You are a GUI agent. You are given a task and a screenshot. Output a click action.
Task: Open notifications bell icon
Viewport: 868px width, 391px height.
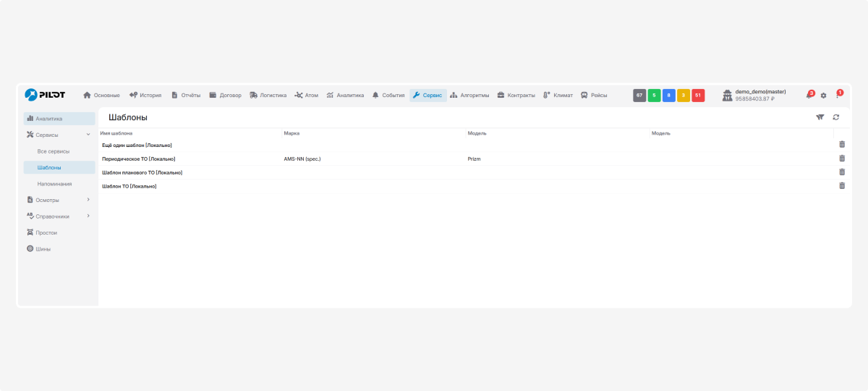coord(809,96)
